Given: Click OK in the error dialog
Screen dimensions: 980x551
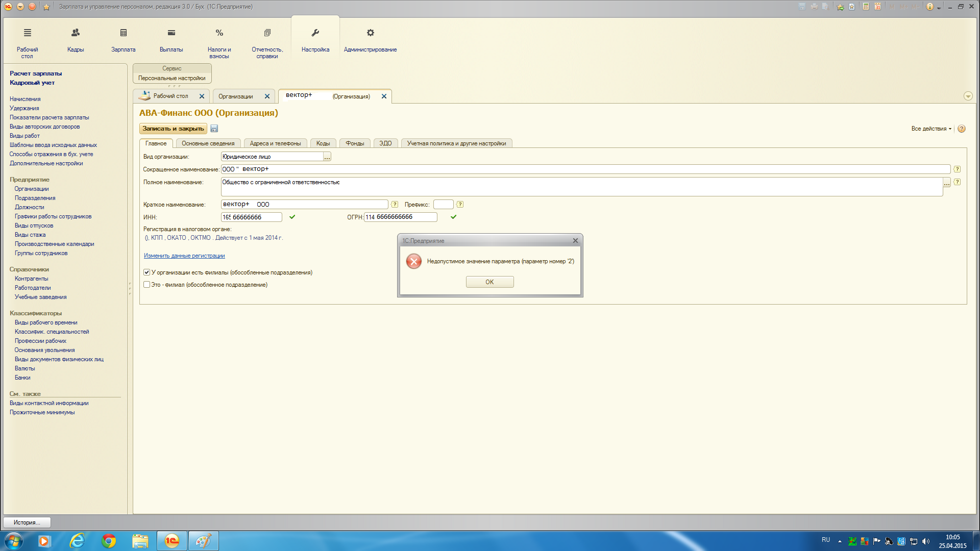Looking at the screenshot, I should coord(489,282).
